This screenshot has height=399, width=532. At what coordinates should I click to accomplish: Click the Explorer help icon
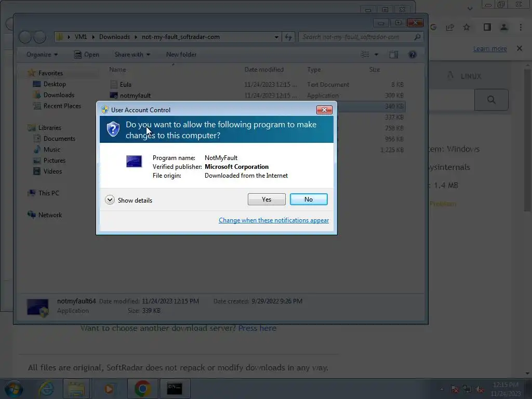point(412,55)
